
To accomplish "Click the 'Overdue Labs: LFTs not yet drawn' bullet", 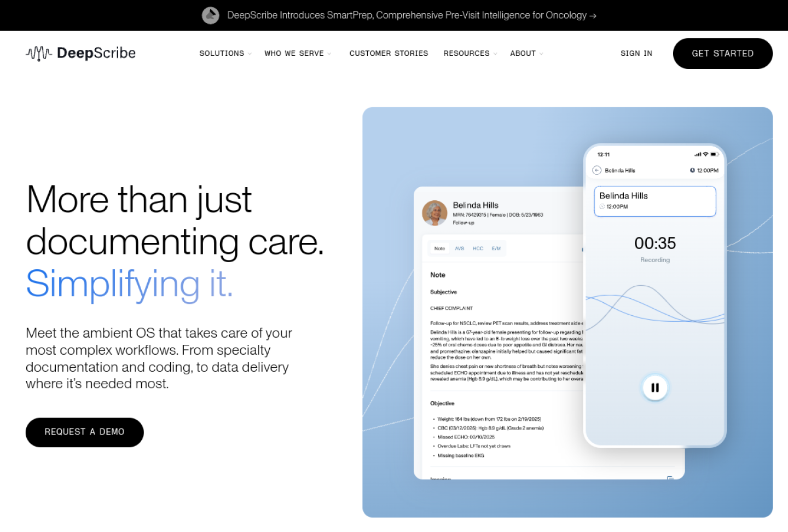I will point(474,446).
